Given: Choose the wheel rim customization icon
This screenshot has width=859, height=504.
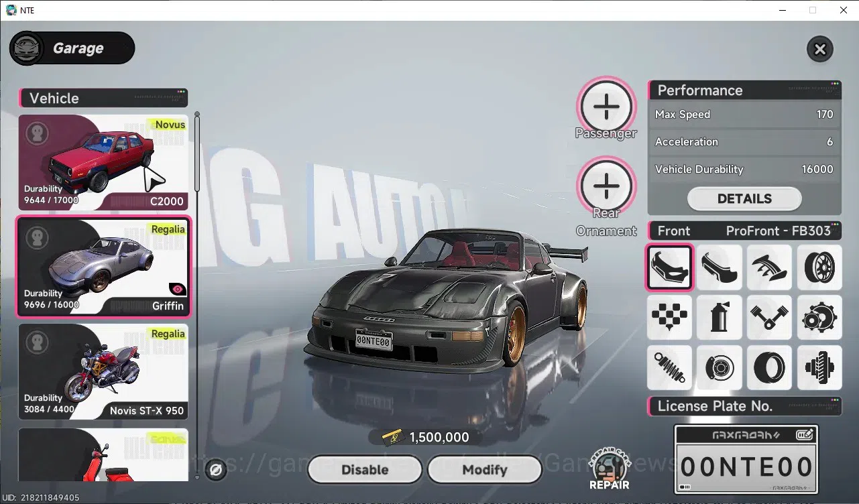Looking at the screenshot, I should (x=819, y=267).
